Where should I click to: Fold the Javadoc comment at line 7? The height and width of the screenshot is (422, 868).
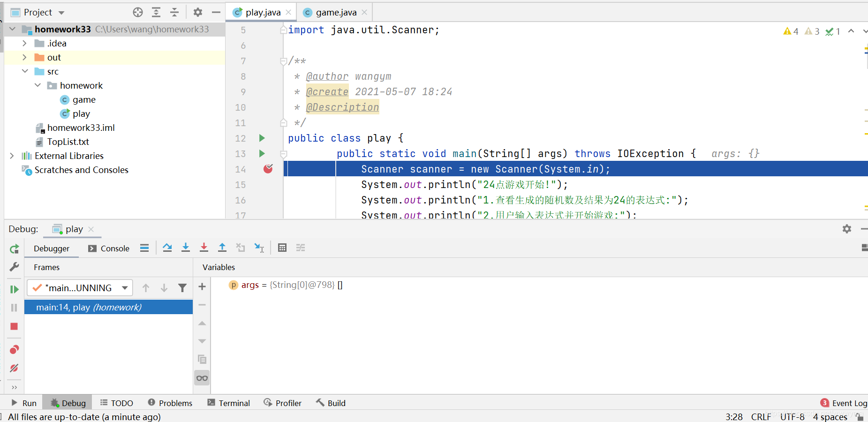click(x=283, y=61)
